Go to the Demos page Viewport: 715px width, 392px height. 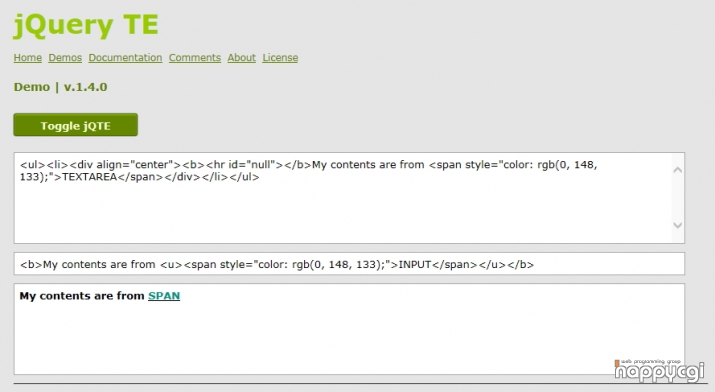(65, 58)
